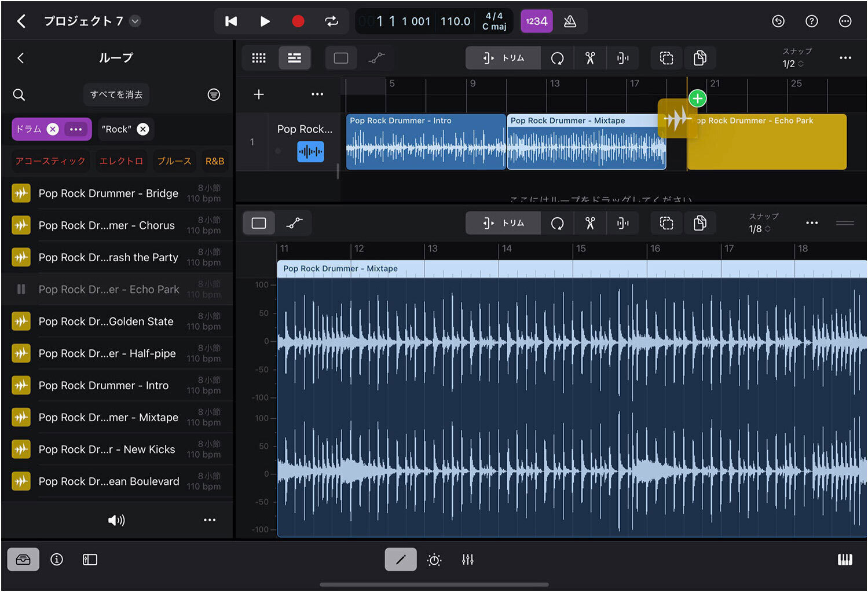The image size is (868, 592).
Task: Select the scissors split tool in tracks toolbar
Action: [x=589, y=58]
